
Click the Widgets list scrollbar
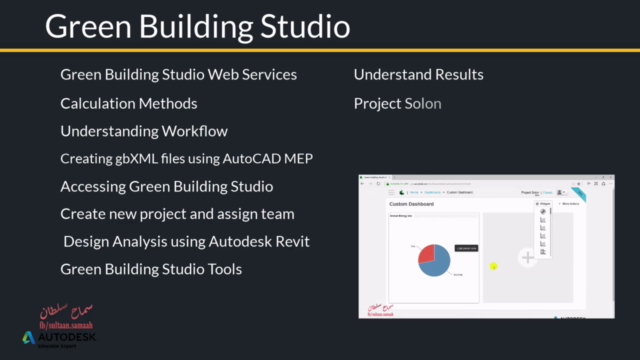click(551, 211)
